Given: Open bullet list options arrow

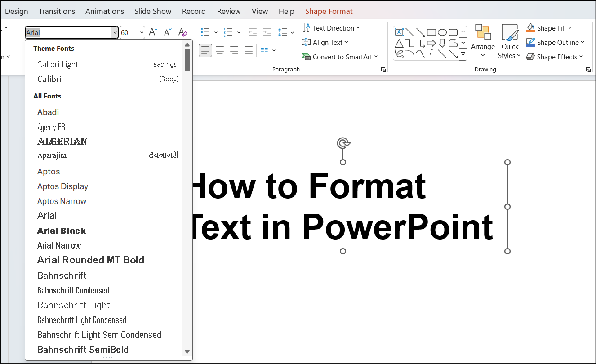Looking at the screenshot, I should point(216,32).
